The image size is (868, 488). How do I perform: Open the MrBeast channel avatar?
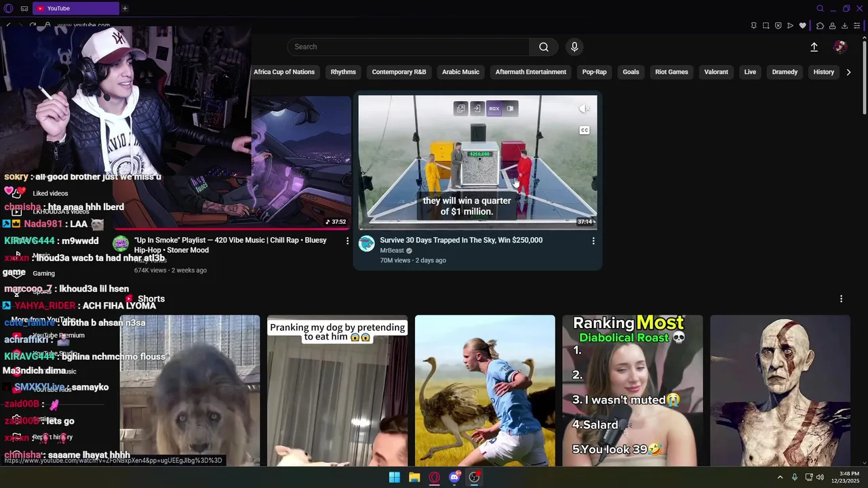pos(367,243)
